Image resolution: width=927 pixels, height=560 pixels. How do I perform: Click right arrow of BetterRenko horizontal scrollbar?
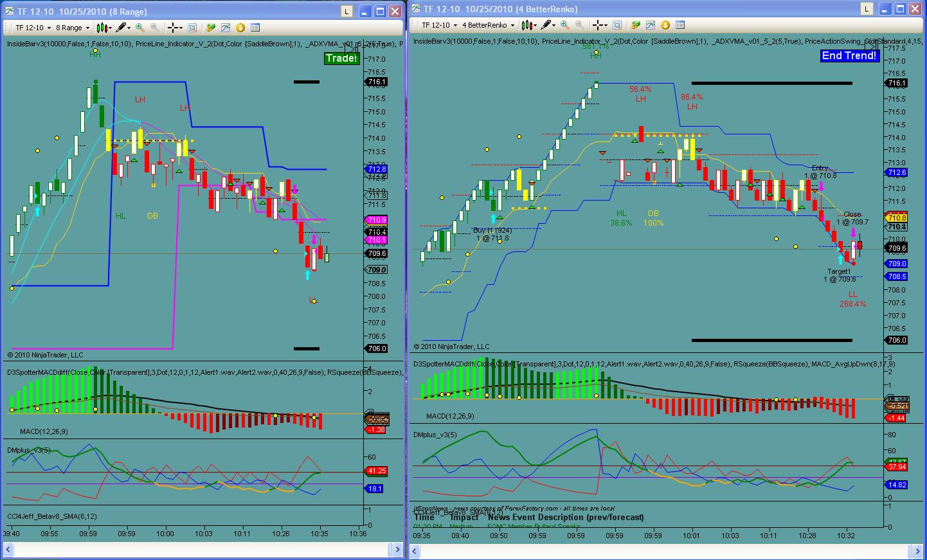pyautogui.click(x=918, y=551)
